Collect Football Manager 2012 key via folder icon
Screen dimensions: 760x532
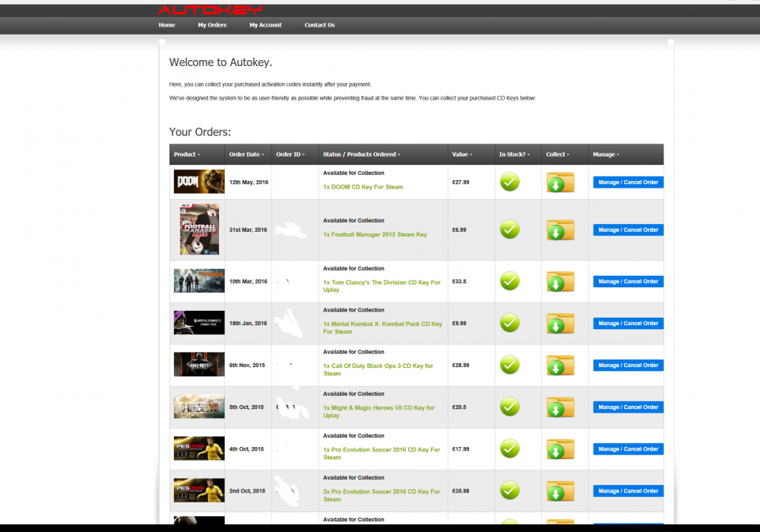(560, 230)
